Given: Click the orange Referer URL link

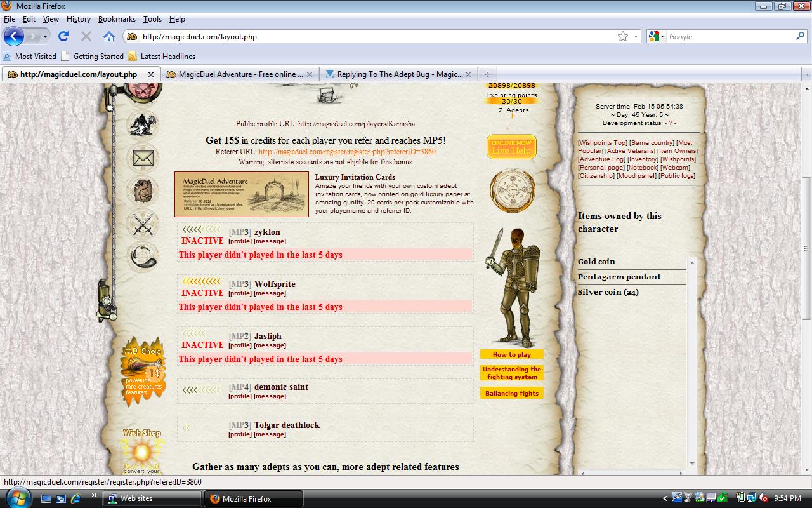Looking at the screenshot, I should (347, 152).
